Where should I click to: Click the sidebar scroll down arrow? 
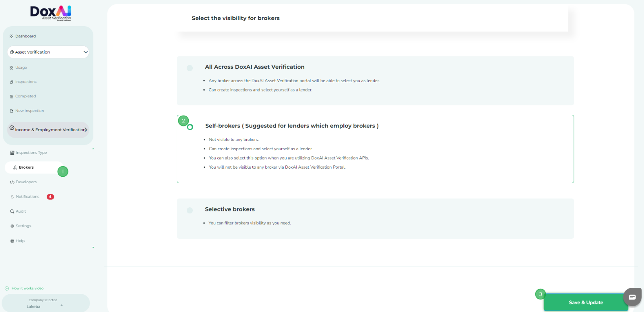click(x=93, y=247)
